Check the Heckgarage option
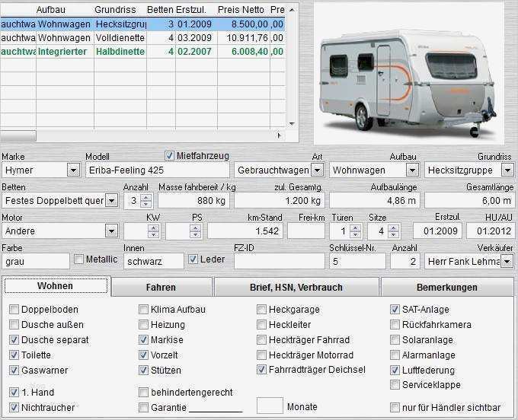518x420 pixels. [261, 310]
